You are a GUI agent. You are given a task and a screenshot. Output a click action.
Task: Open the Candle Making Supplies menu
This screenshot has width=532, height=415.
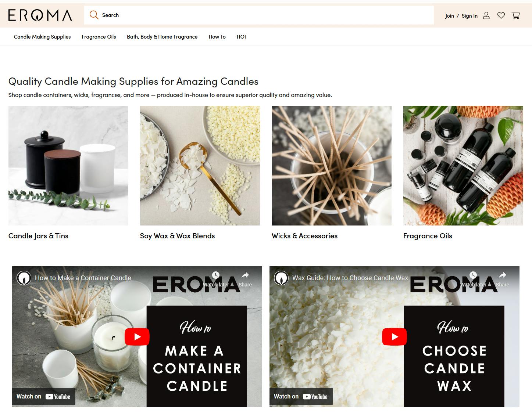(x=42, y=37)
